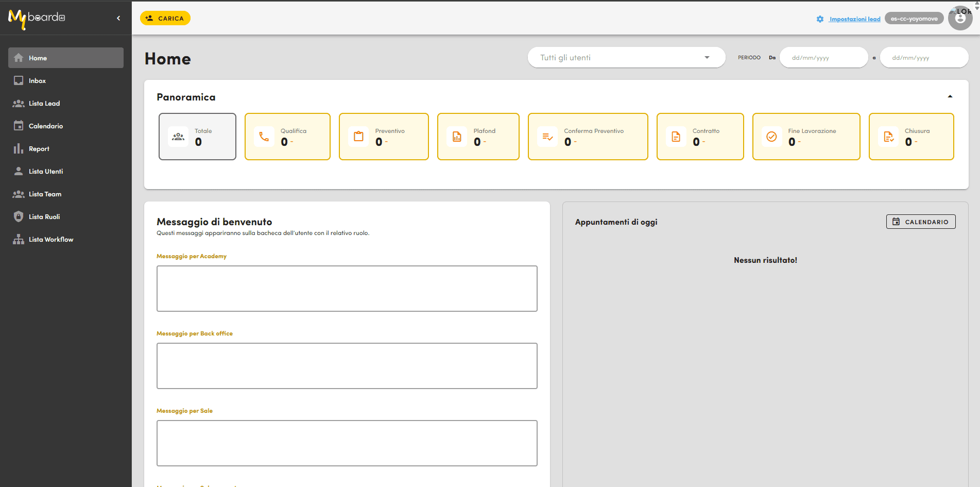Screen dimensions: 980x487
Task: Open the Impostazioni lead link
Action: tap(854, 19)
